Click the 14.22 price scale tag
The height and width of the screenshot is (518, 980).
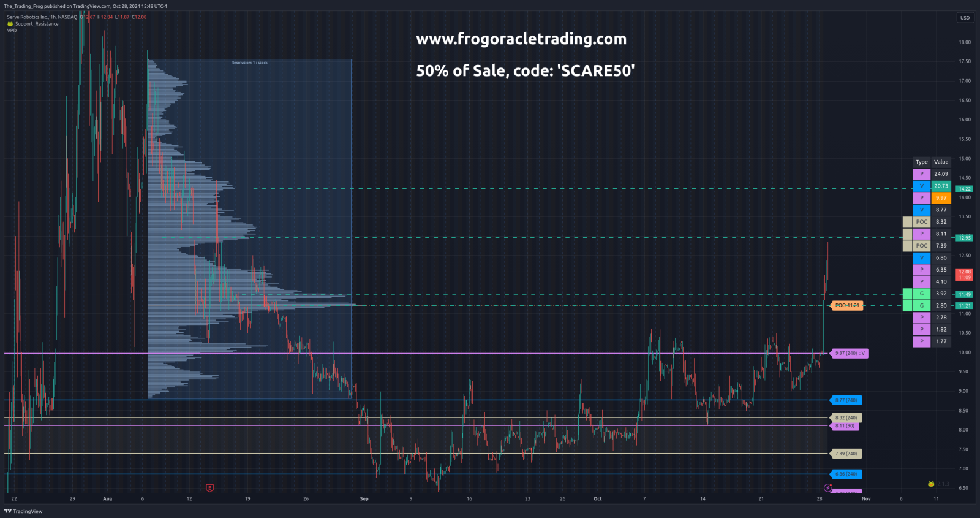pyautogui.click(x=965, y=189)
